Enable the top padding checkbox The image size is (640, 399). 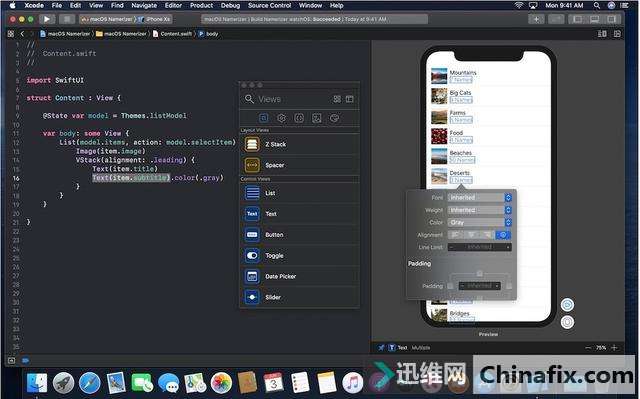[480, 273]
